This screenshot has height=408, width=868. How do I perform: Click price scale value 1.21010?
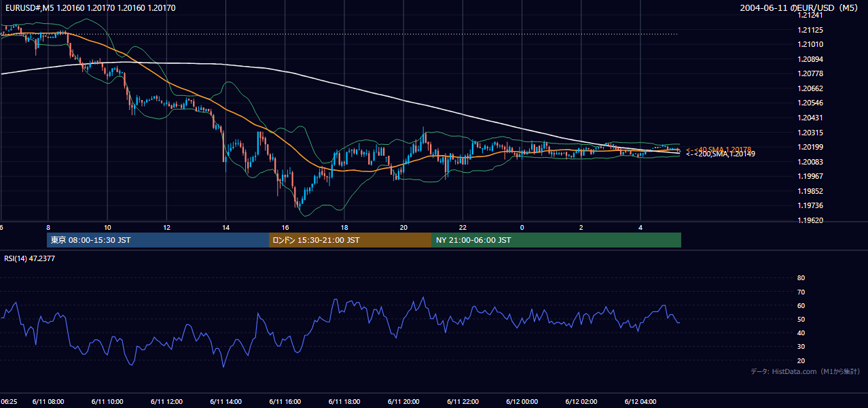810,44
